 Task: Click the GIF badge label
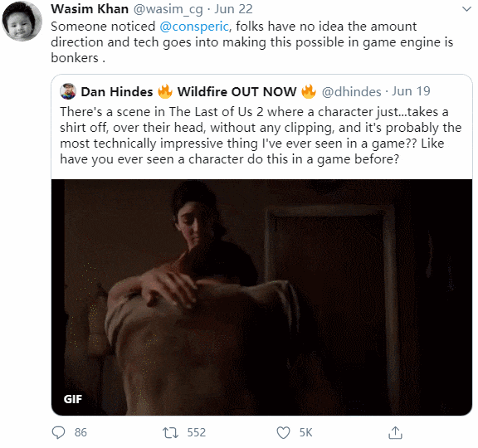click(73, 399)
